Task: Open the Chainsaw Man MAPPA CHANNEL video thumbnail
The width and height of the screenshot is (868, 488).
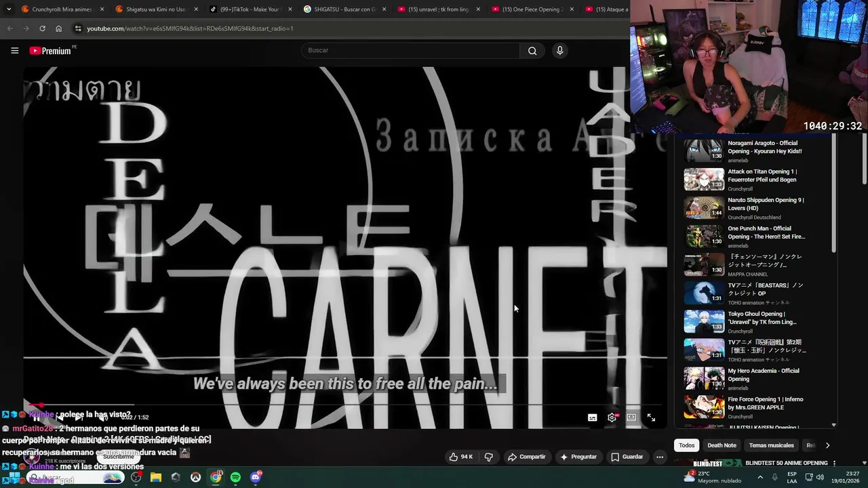Action: (x=704, y=264)
